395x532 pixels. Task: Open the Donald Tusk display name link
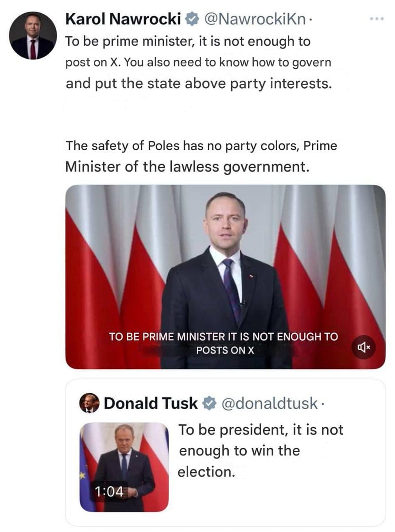[151, 403]
